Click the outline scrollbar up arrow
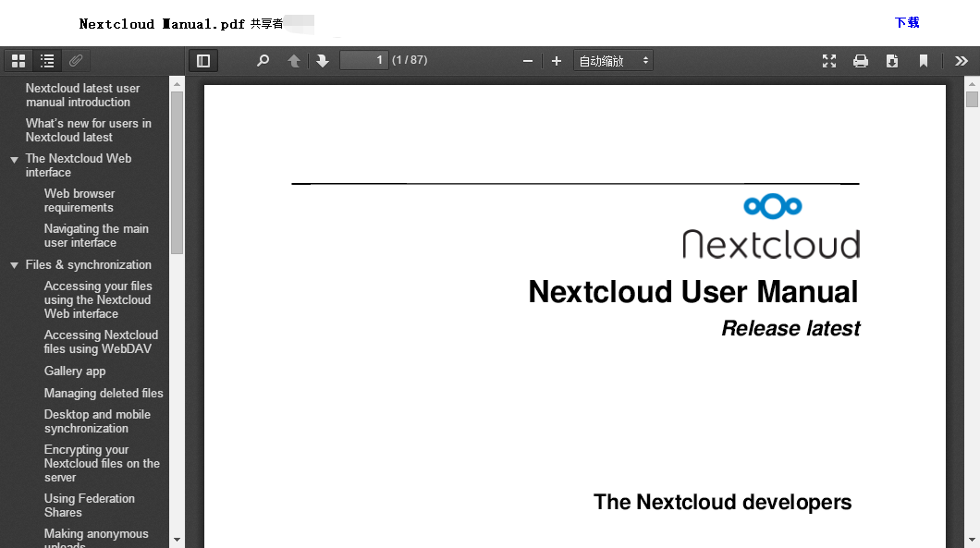This screenshot has width=980, height=548. click(x=177, y=84)
